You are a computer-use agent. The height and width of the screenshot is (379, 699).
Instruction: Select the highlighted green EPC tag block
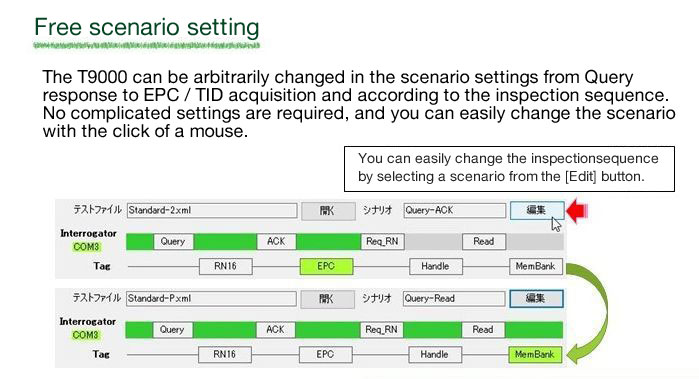326,266
